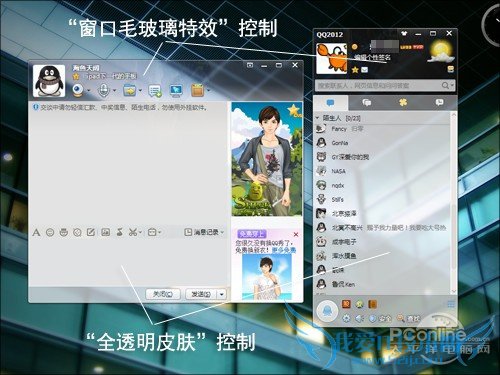Click the small yellow icon under the weather
The image size is (500, 375).
[451, 69]
